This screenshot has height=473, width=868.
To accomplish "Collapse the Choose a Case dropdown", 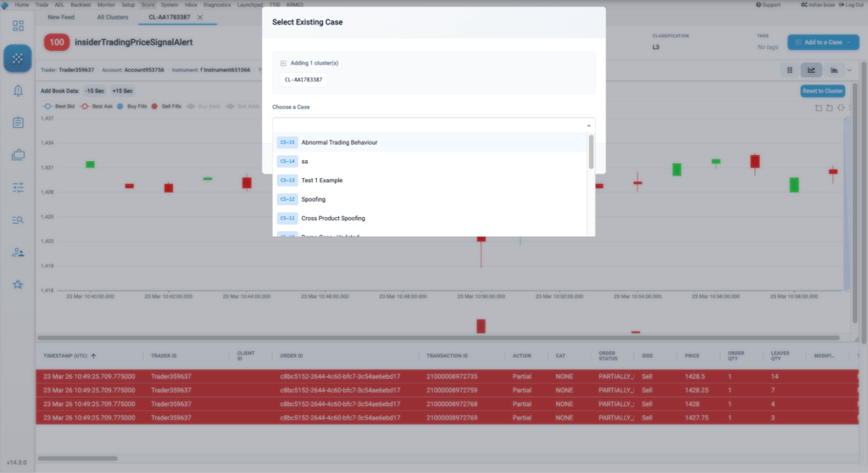I will [x=588, y=125].
